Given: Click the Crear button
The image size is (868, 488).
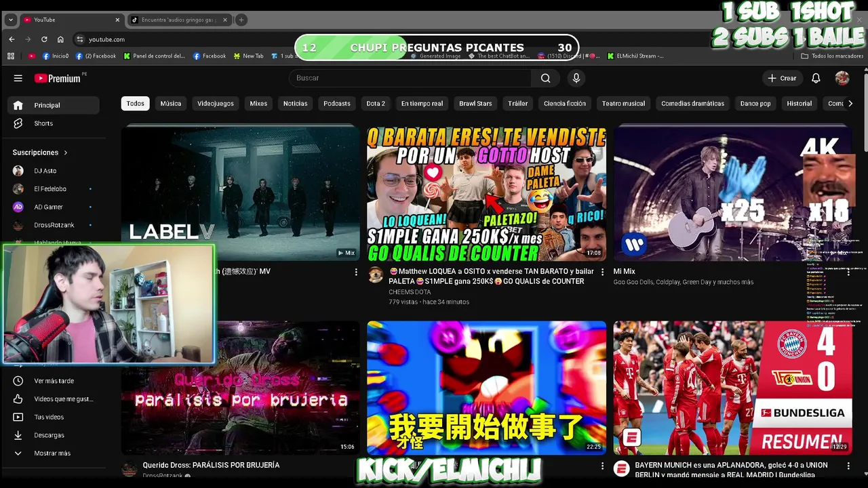Looking at the screenshot, I should [x=782, y=78].
